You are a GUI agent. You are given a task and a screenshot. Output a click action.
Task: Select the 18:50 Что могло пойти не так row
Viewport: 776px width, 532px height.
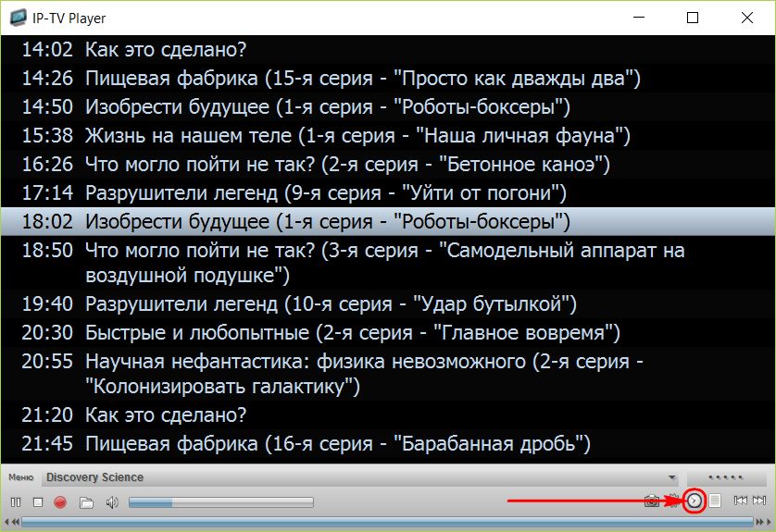click(x=388, y=263)
